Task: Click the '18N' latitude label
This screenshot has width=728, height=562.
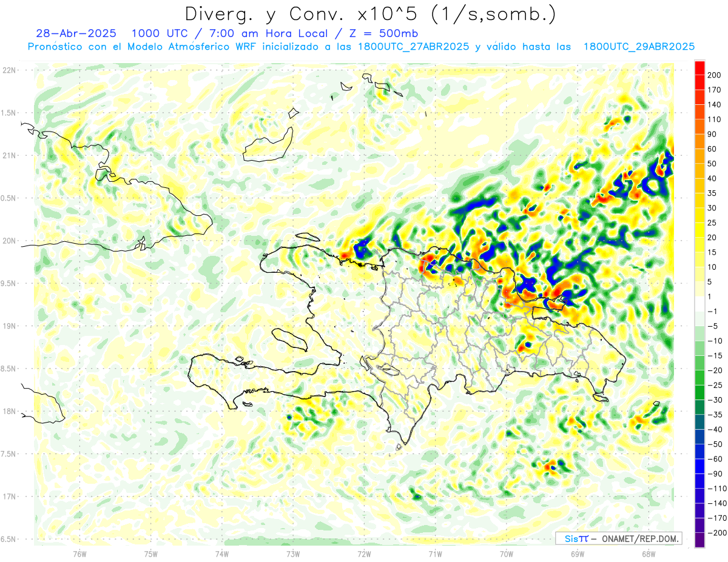Action: click(9, 411)
